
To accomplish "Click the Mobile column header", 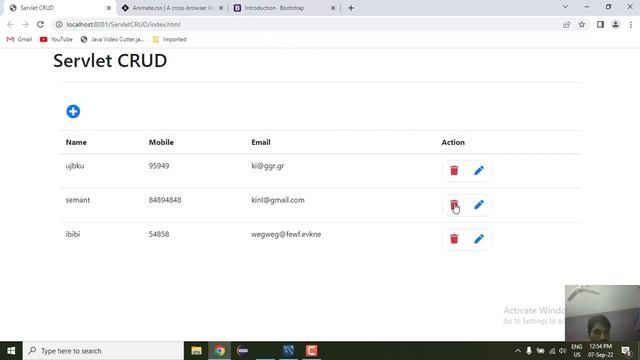I will point(161,142).
